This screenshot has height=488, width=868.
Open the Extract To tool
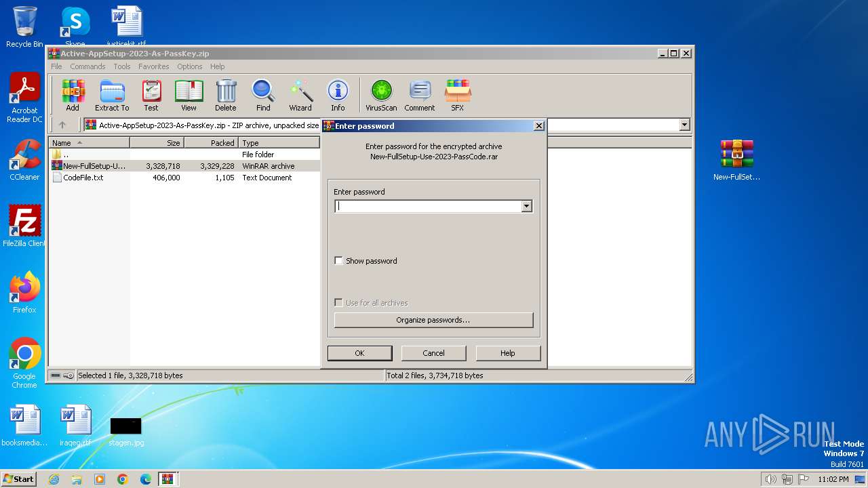(112, 95)
